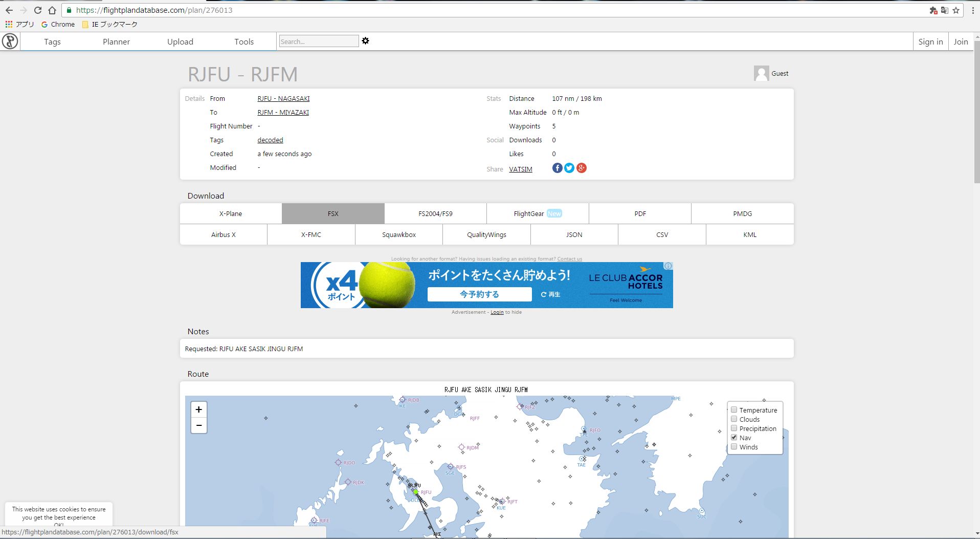
Task: Open the Apps grid shortcut in bookmarks bar
Action: tap(9, 24)
